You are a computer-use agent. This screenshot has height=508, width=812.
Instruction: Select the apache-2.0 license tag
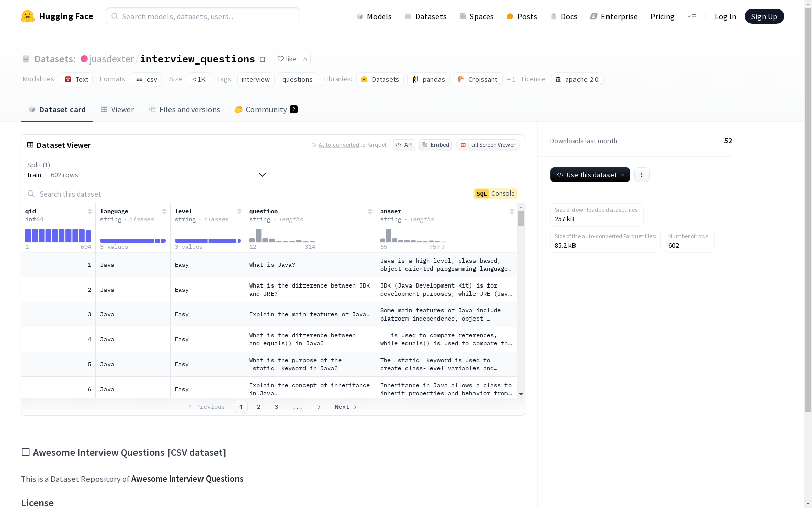577,79
